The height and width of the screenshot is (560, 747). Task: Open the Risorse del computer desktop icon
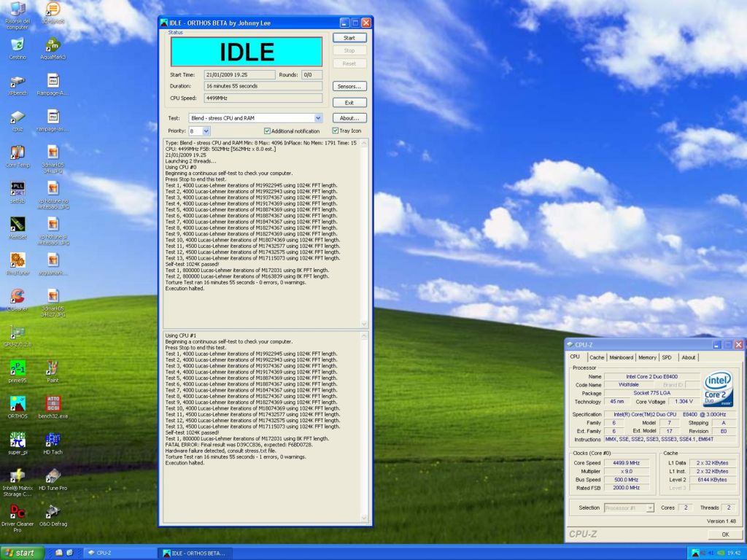(x=18, y=15)
